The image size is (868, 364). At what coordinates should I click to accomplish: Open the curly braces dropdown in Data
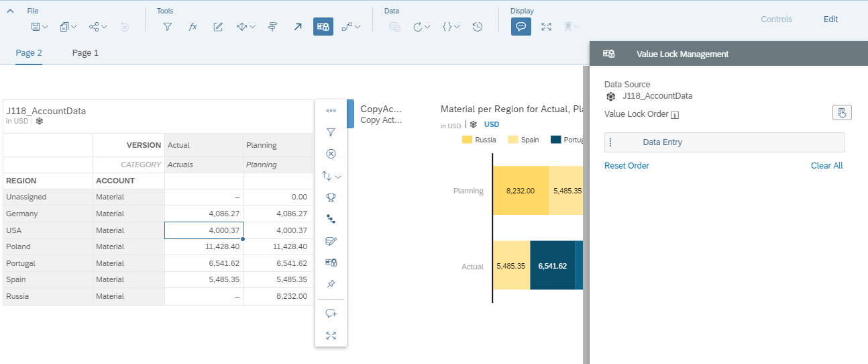[451, 27]
